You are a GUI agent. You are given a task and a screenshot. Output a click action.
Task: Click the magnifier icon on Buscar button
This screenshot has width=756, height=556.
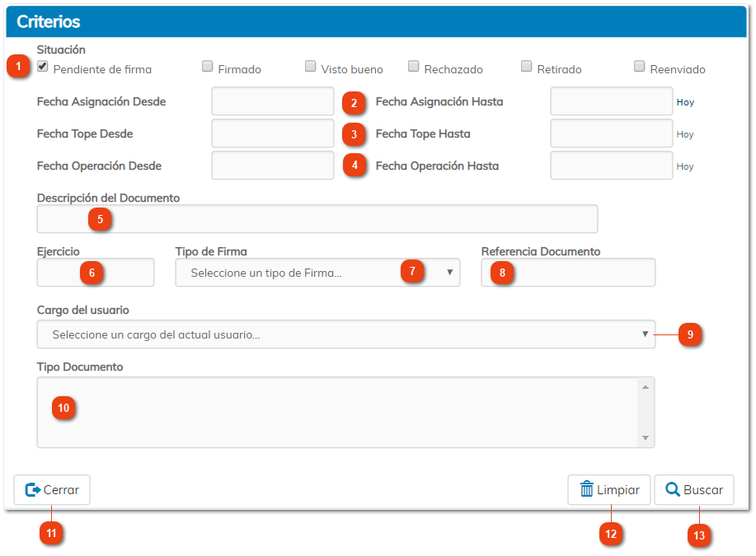[673, 489]
